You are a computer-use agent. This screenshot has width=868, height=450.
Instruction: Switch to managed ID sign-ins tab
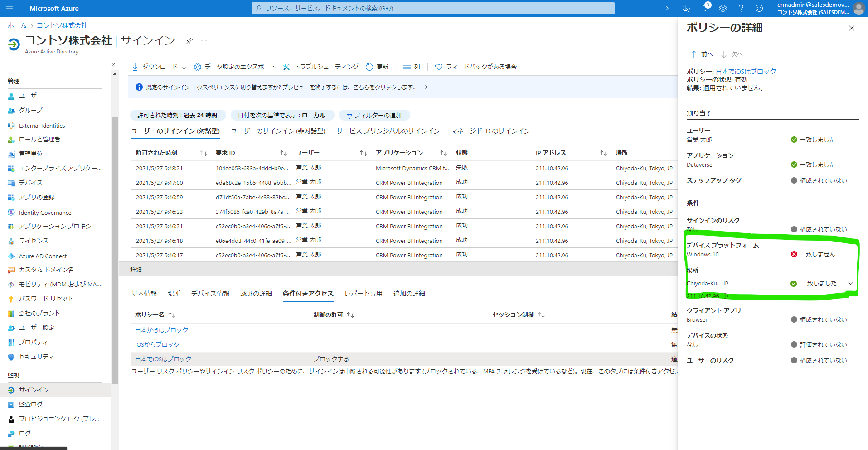tap(490, 131)
